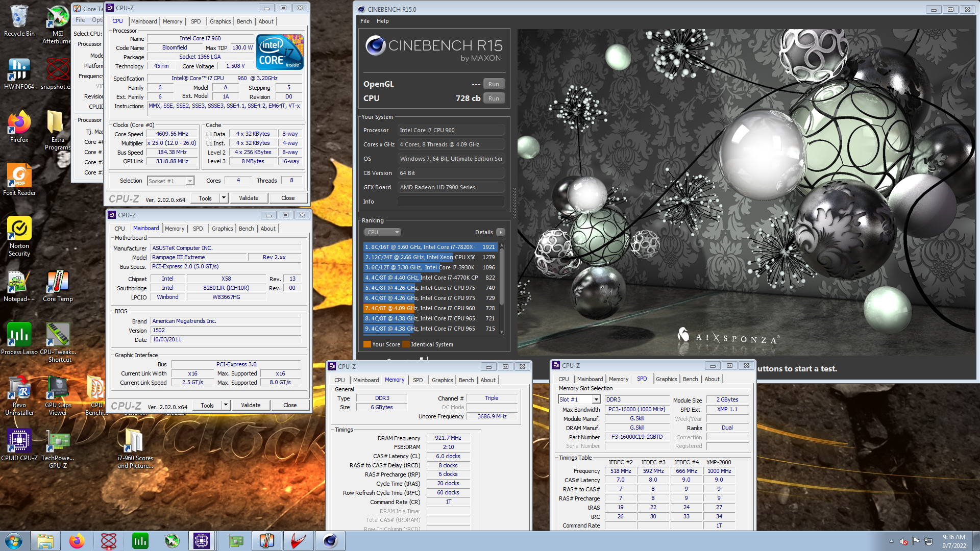Viewport: 980px width, 551px height.
Task: Expand ranking Details arrow in Cinebench
Action: (x=501, y=232)
